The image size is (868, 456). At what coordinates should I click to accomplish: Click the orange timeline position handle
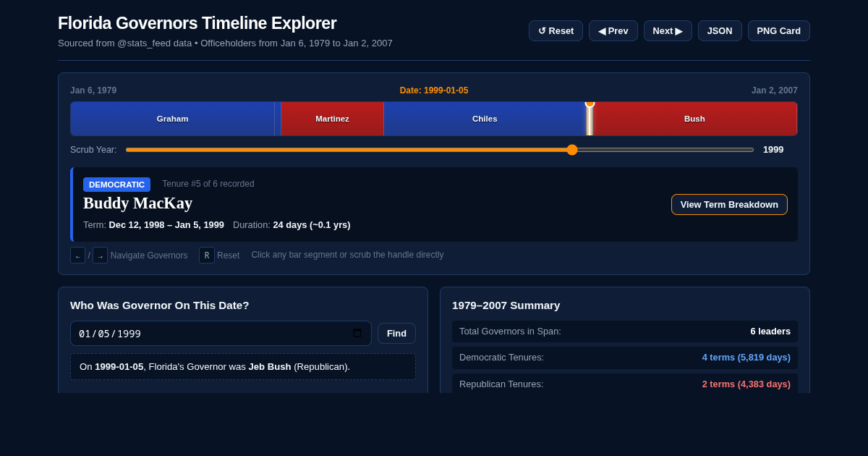pos(590,104)
